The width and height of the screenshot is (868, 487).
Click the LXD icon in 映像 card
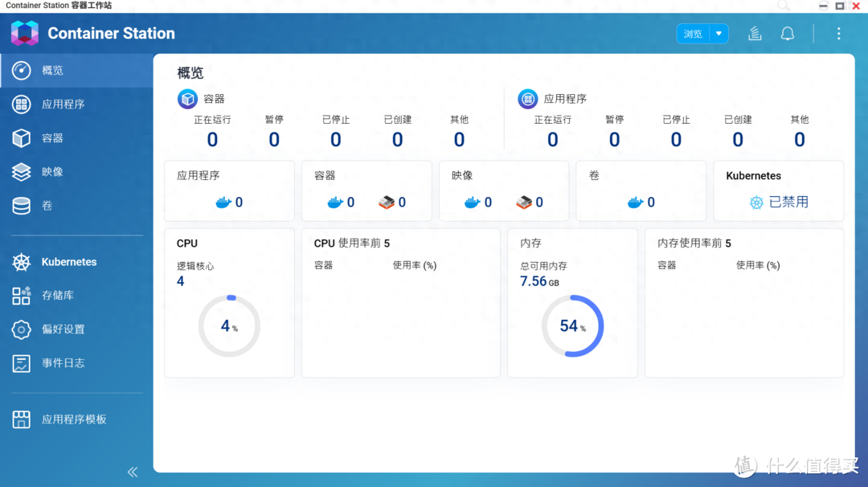click(x=524, y=202)
